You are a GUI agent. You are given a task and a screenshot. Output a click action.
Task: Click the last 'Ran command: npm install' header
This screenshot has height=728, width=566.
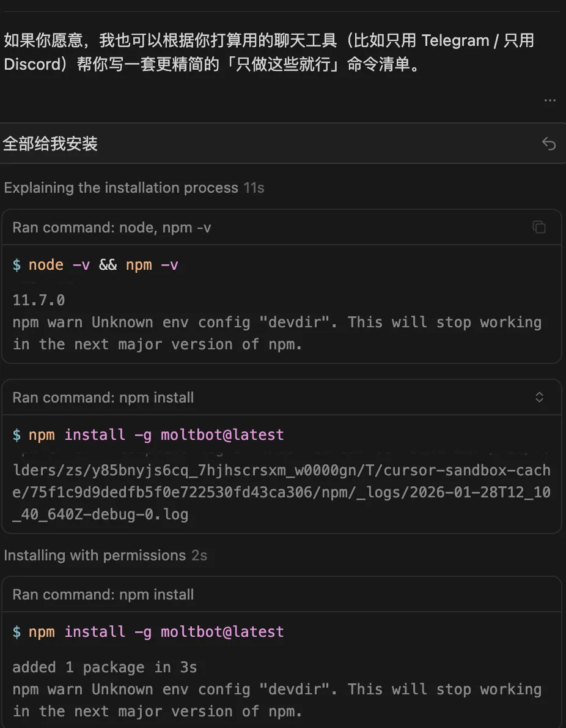[103, 595]
